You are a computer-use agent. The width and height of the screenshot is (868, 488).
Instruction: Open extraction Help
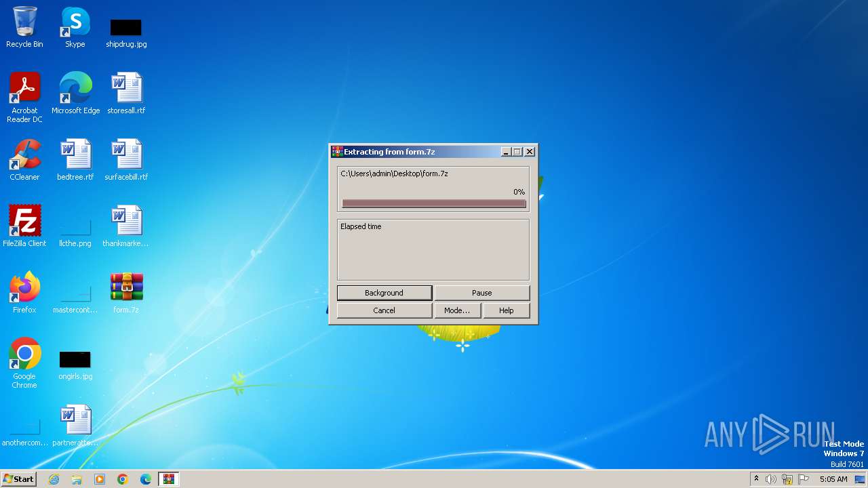click(x=506, y=310)
